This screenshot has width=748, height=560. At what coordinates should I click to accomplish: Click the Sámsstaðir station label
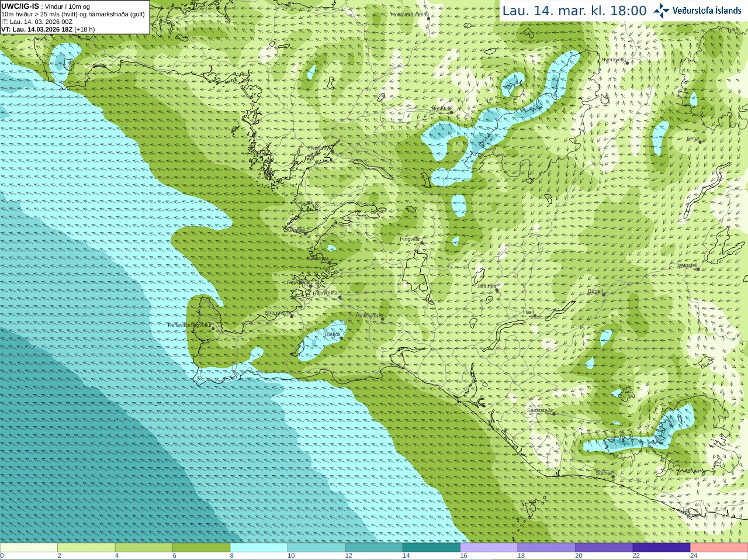539,410
